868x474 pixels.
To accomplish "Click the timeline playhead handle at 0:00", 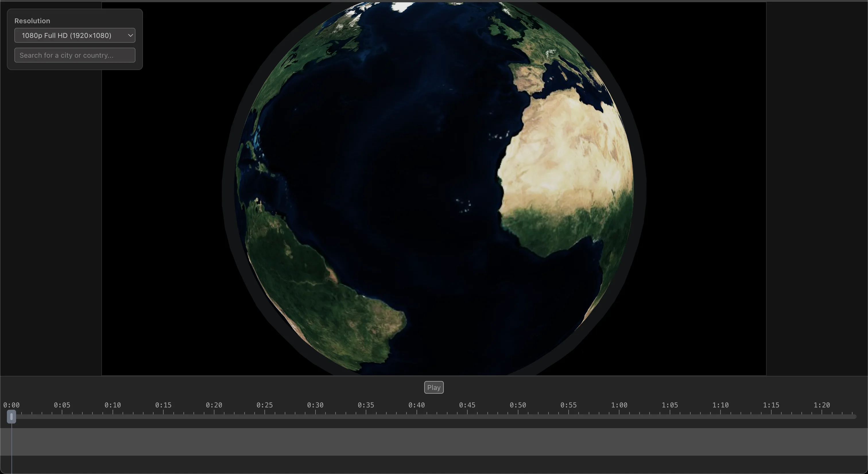I will (11, 417).
